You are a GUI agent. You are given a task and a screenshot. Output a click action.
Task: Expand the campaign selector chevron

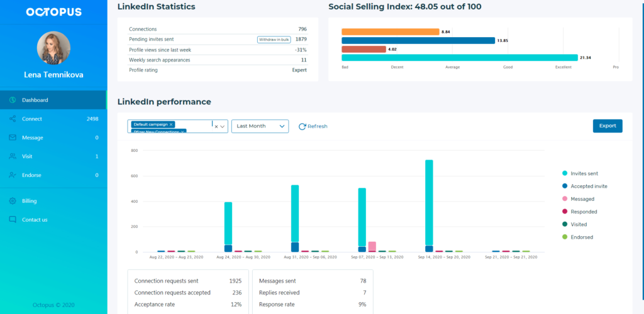click(x=222, y=126)
